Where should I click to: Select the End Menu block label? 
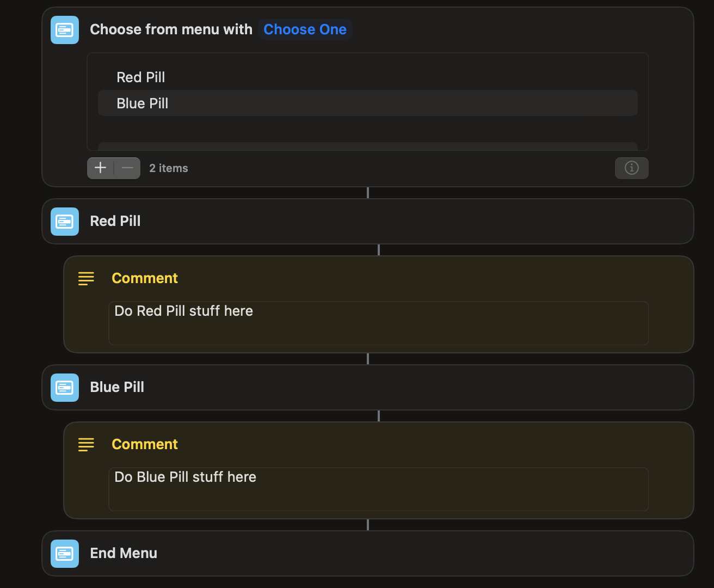pyautogui.click(x=124, y=554)
